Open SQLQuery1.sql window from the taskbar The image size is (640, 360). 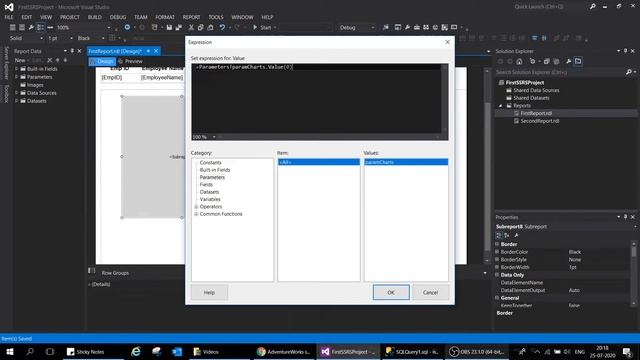pyautogui.click(x=411, y=351)
